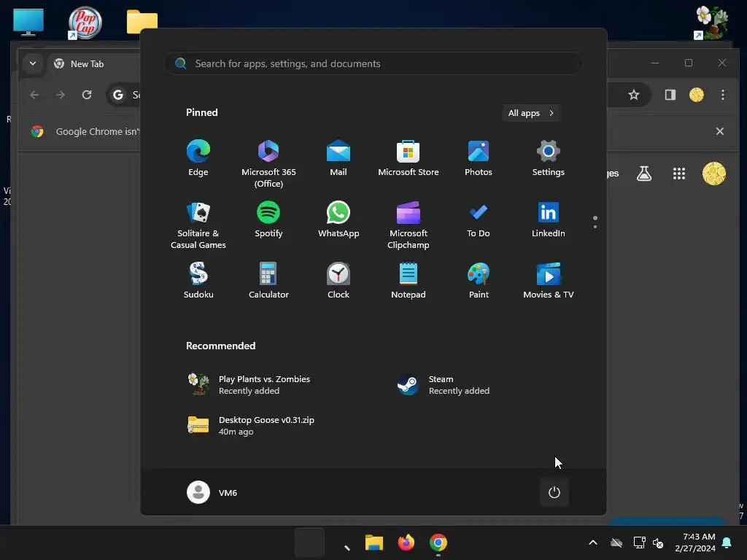
Task: Open Settings from pinned apps
Action: (x=549, y=158)
